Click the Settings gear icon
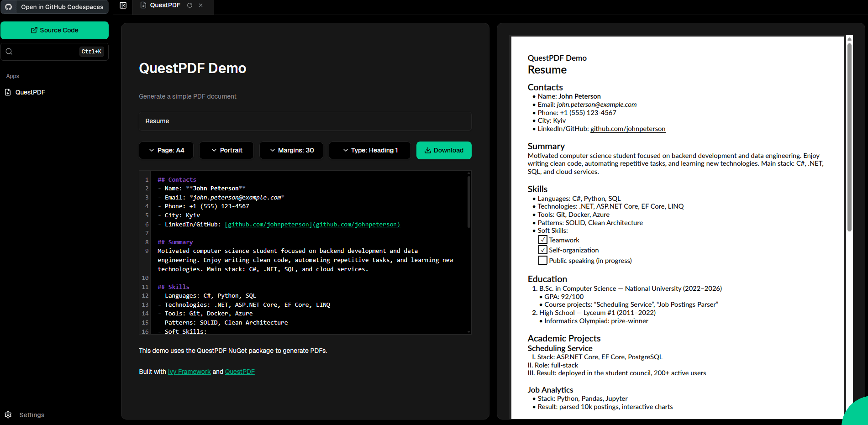868x425 pixels. click(8, 415)
